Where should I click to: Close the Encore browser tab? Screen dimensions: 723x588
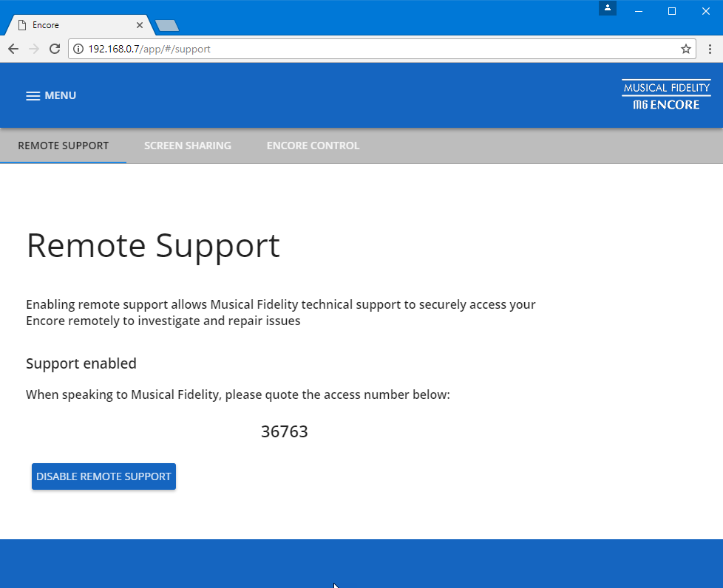[139, 25]
